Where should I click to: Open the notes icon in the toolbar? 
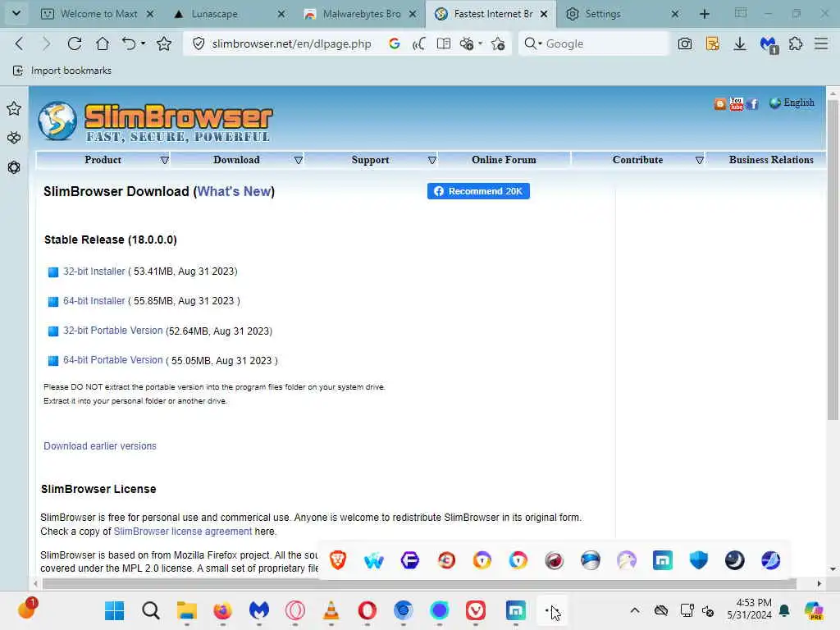(x=713, y=44)
